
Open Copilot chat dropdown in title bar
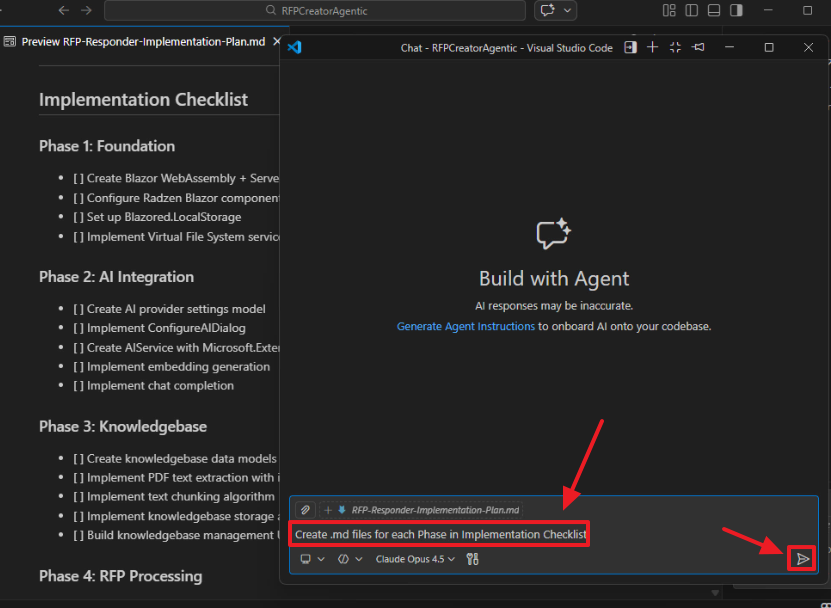pyautogui.click(x=556, y=11)
